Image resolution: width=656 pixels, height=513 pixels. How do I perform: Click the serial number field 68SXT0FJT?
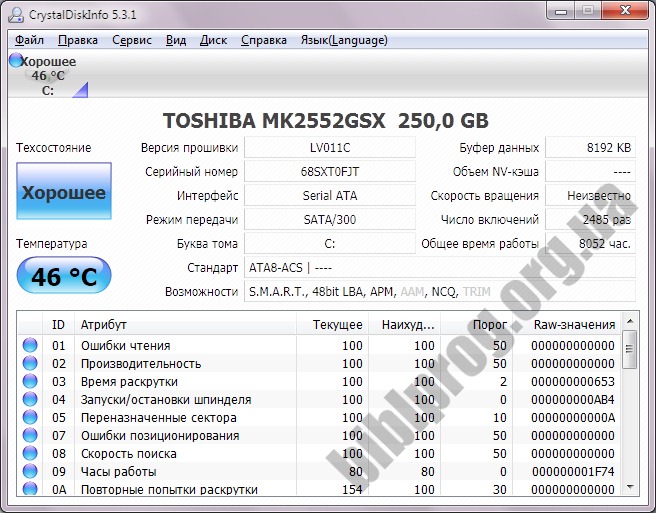[x=330, y=172]
